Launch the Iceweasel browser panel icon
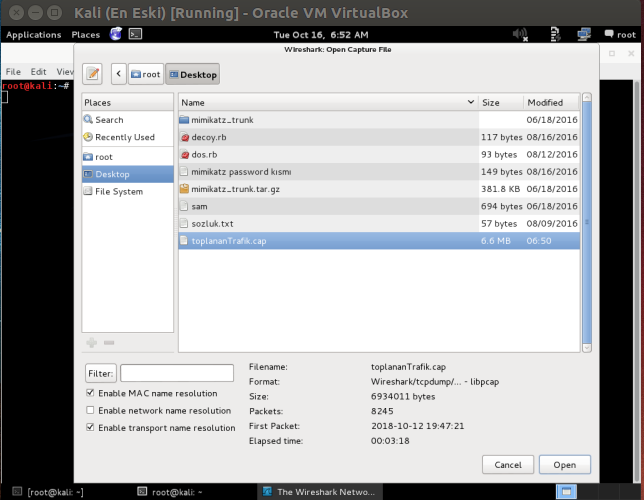Viewport: 644px width, 500px height. tap(116, 34)
